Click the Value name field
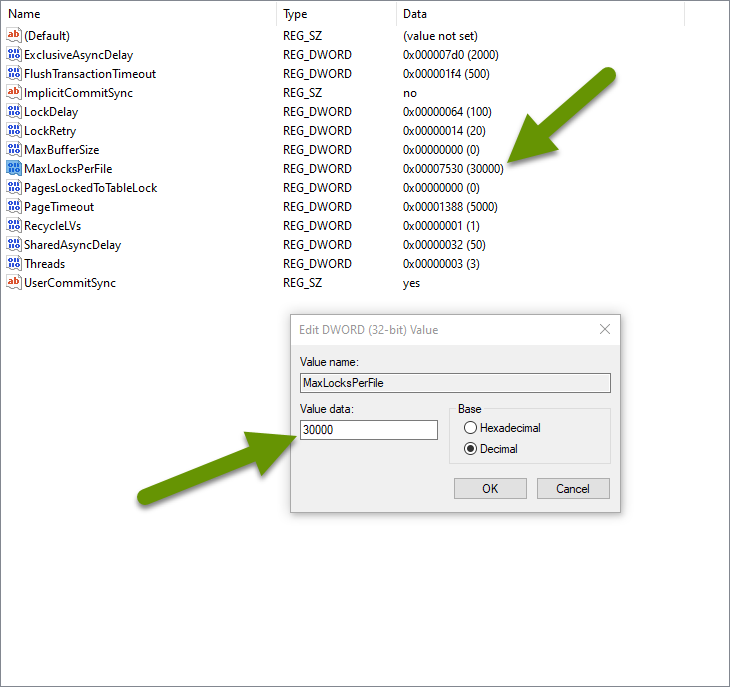Screen dimensions: 730x687 tap(455, 383)
